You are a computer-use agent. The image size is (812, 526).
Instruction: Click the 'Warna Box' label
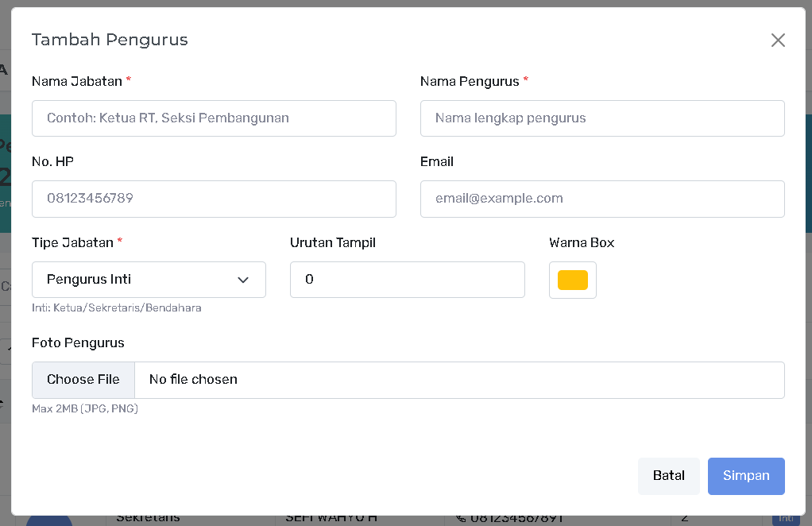tap(581, 242)
